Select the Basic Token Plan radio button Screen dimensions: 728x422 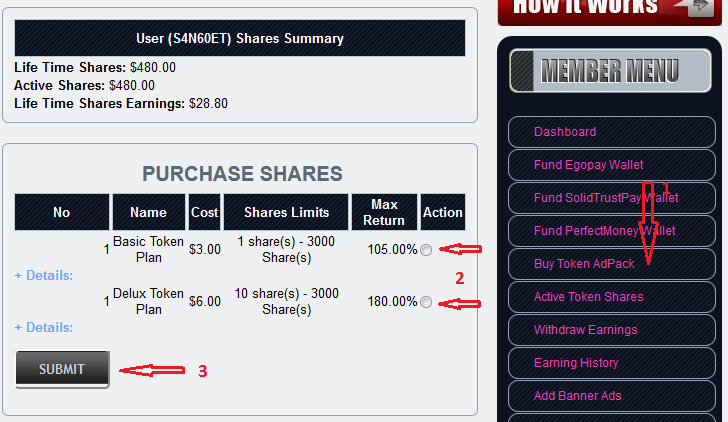tap(427, 250)
